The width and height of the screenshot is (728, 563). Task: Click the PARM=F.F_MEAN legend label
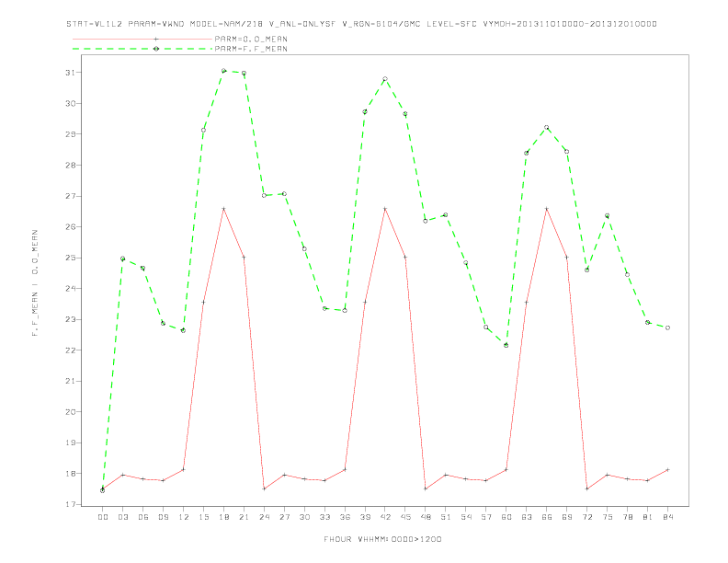click(251, 49)
